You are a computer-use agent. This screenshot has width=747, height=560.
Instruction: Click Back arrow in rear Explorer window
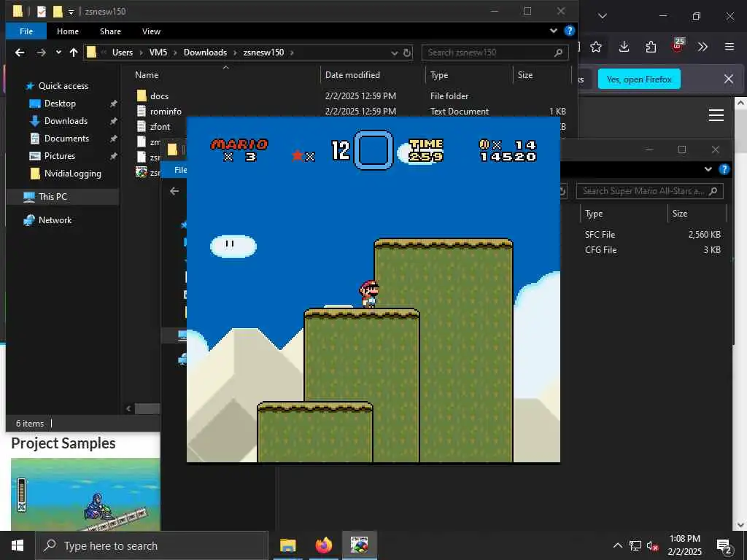174,191
